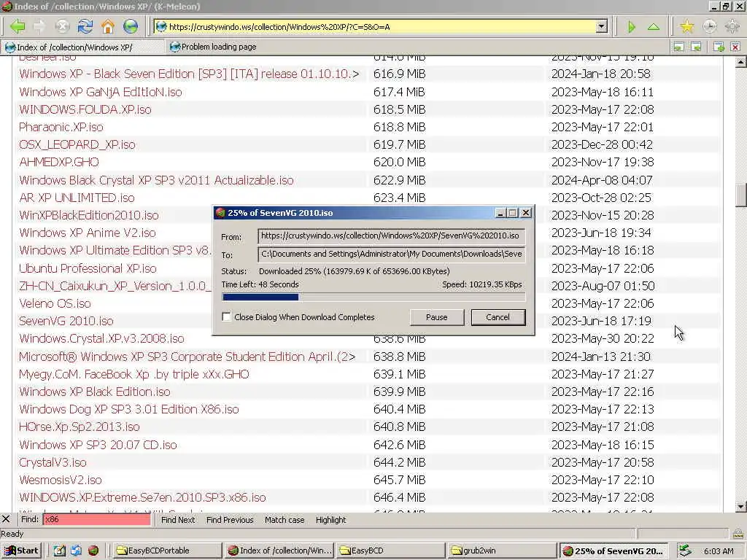Viewport: 747px width, 560px height.
Task: Click the security padlock in status bar
Action: tap(738, 533)
